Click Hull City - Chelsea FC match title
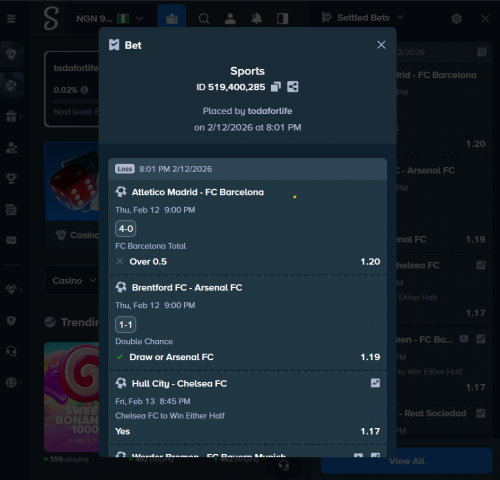500x480 pixels. coord(179,384)
